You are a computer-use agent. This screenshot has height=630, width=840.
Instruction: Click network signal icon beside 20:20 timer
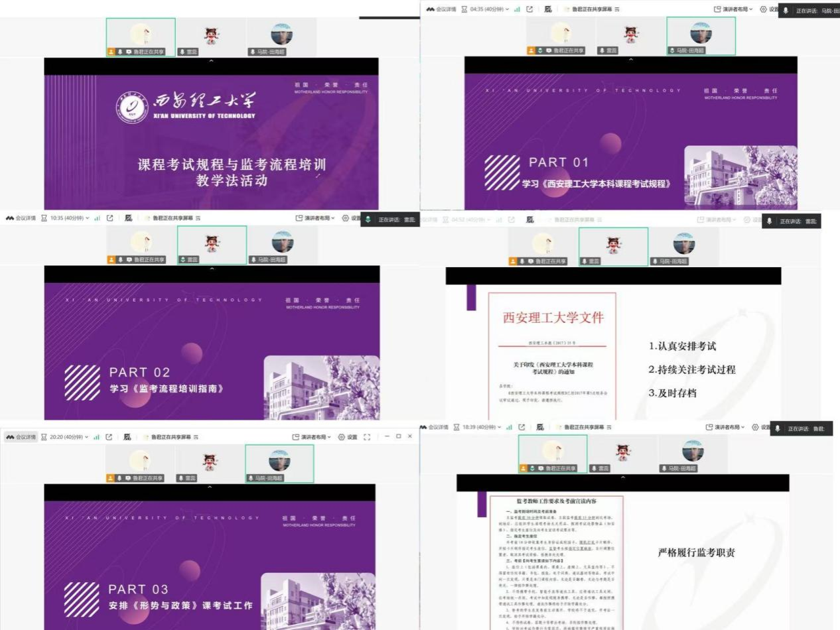[x=96, y=437]
